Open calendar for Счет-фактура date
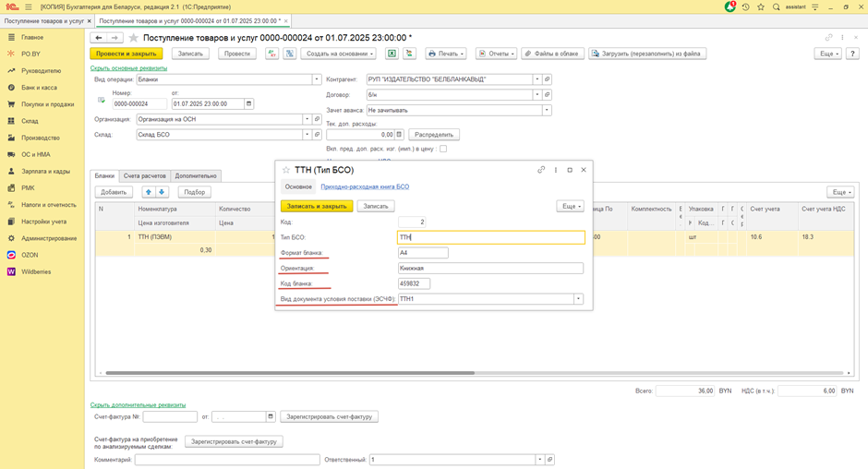The height and width of the screenshot is (469, 868). (x=271, y=416)
